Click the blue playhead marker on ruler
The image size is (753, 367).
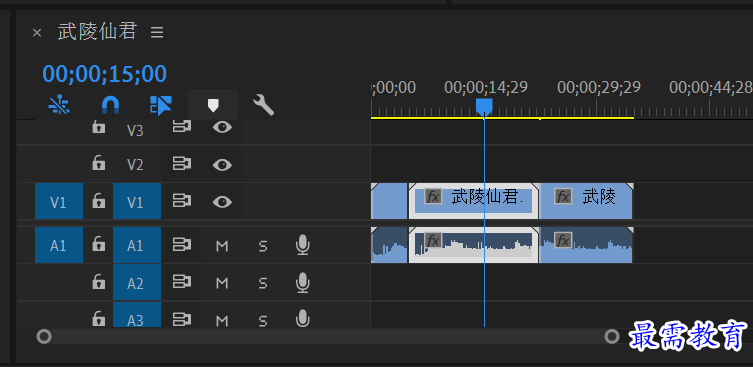click(x=484, y=107)
